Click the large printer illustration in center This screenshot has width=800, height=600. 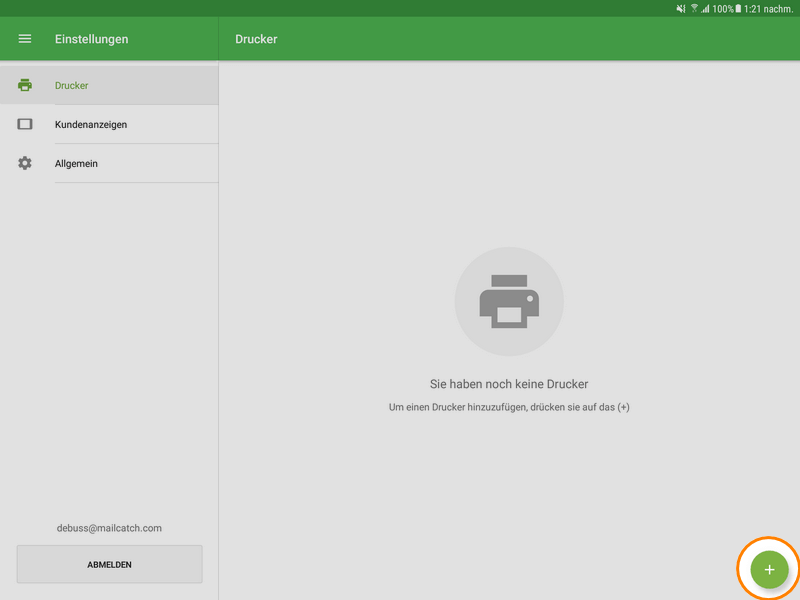(x=509, y=302)
